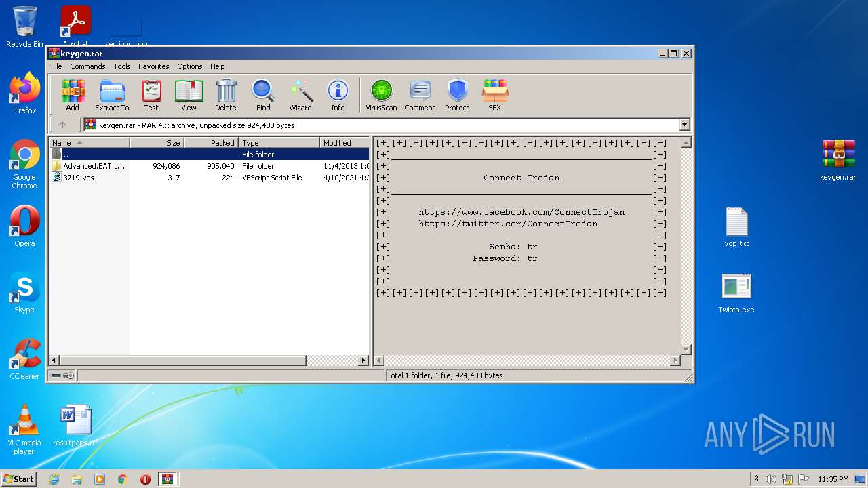
Task: Open the Google Chrome desktop shortcut
Action: tap(24, 165)
